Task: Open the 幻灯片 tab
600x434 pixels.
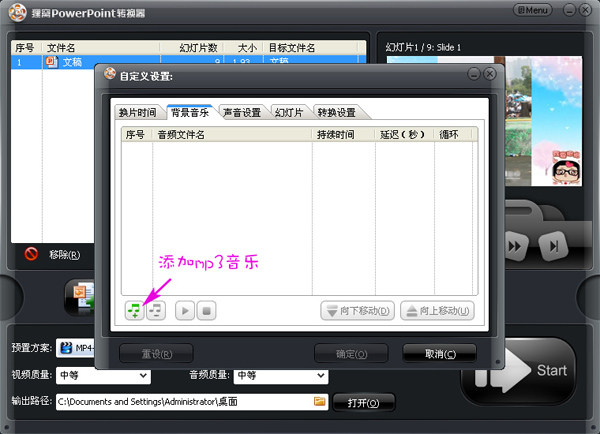Action: point(289,113)
